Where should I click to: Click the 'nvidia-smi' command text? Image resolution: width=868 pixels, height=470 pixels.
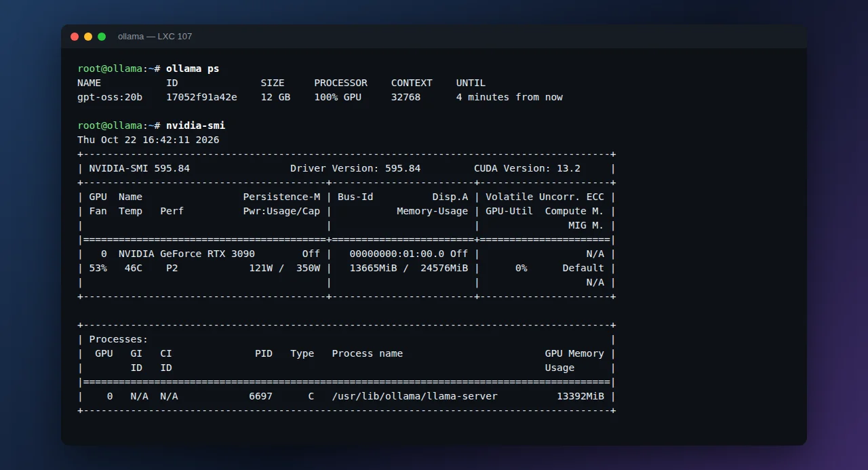(x=195, y=125)
